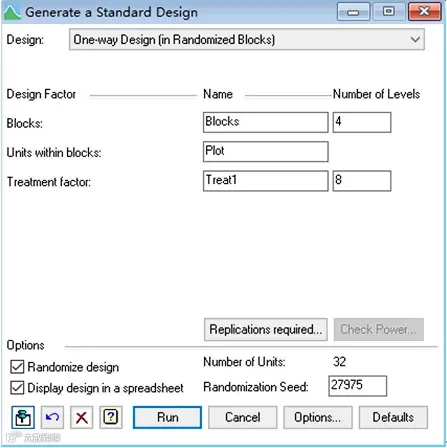The width and height of the screenshot is (447, 448).
Task: Click the green Genstat icon in title bar
Action: point(12,13)
